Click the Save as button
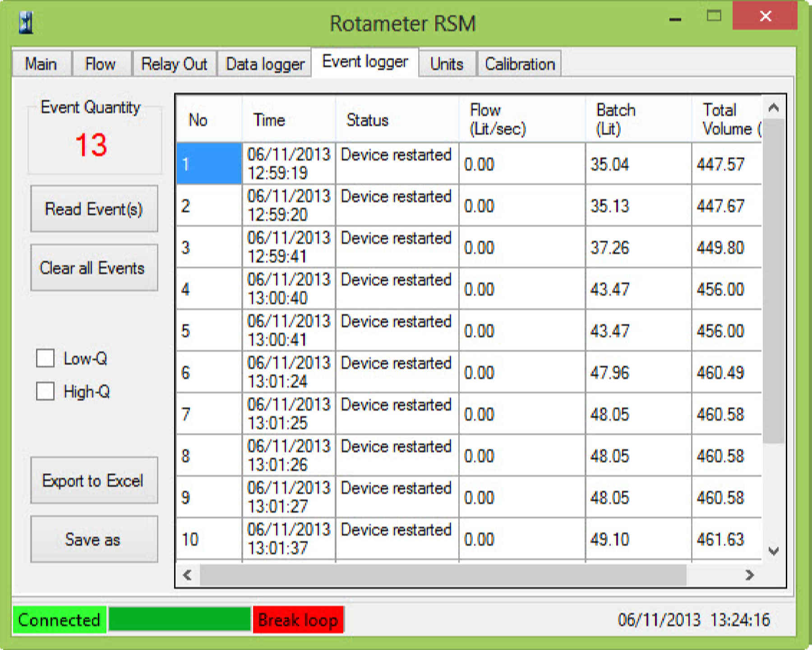Viewport: 812px width, 650px height. (x=94, y=539)
